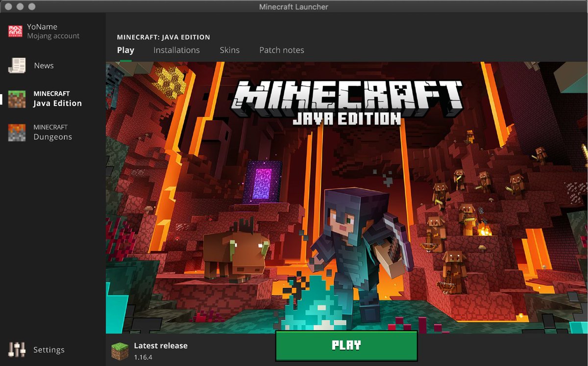This screenshot has height=366, width=588.
Task: Click the Minecraft Dungeons block icon
Action: 17,132
